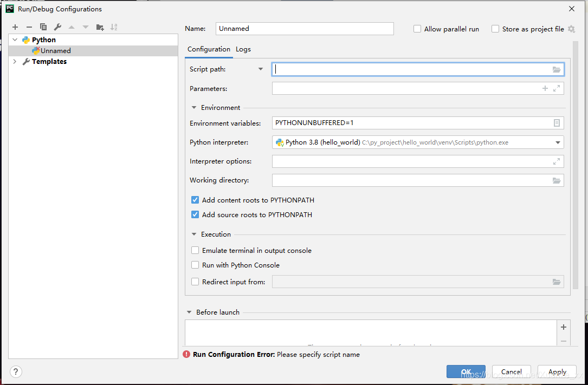Viewport: 588px width, 385px height.
Task: Expand the Parameters field
Action: 557,88
